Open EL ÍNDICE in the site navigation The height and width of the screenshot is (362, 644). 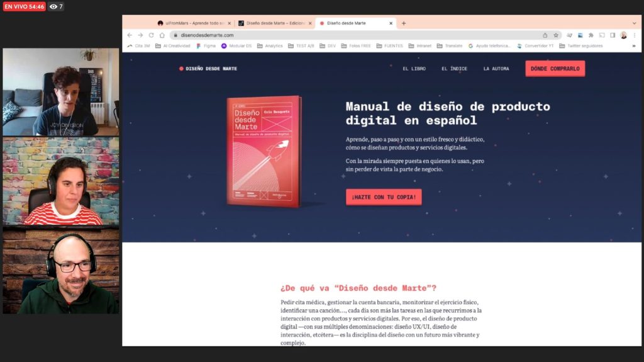pos(454,69)
